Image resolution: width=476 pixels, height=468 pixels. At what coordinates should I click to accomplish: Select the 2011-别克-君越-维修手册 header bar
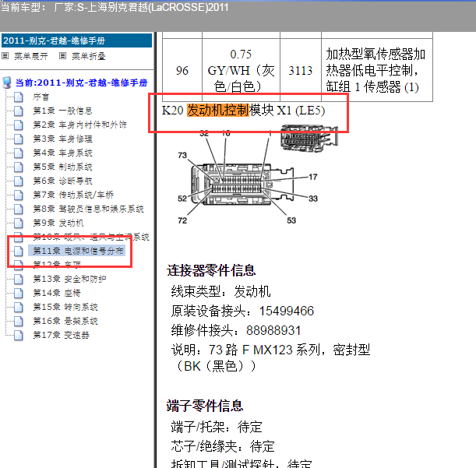[76, 40]
